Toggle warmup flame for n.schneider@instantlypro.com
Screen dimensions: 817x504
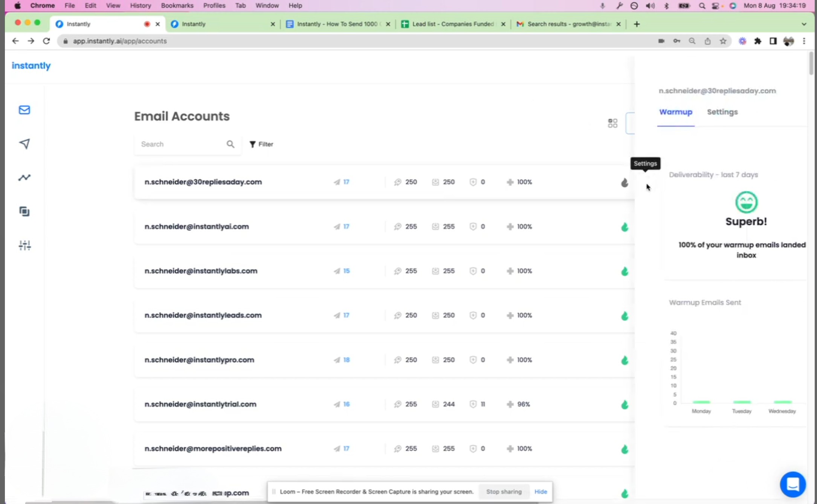pos(625,360)
